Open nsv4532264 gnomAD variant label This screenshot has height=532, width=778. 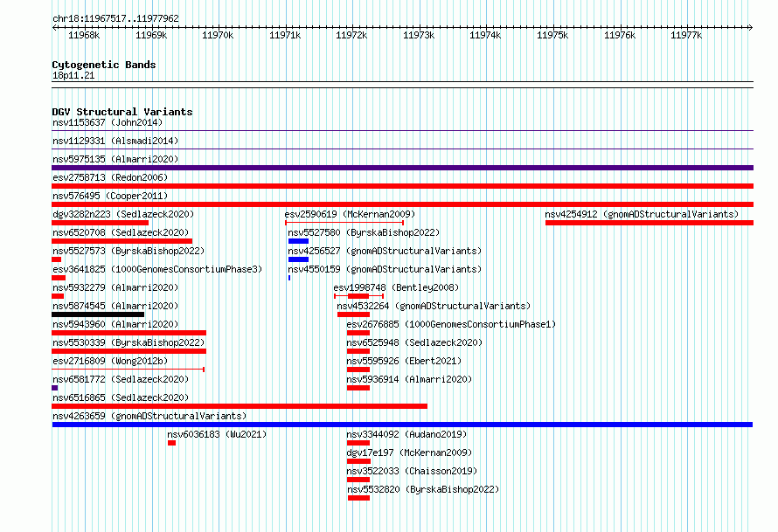click(434, 306)
